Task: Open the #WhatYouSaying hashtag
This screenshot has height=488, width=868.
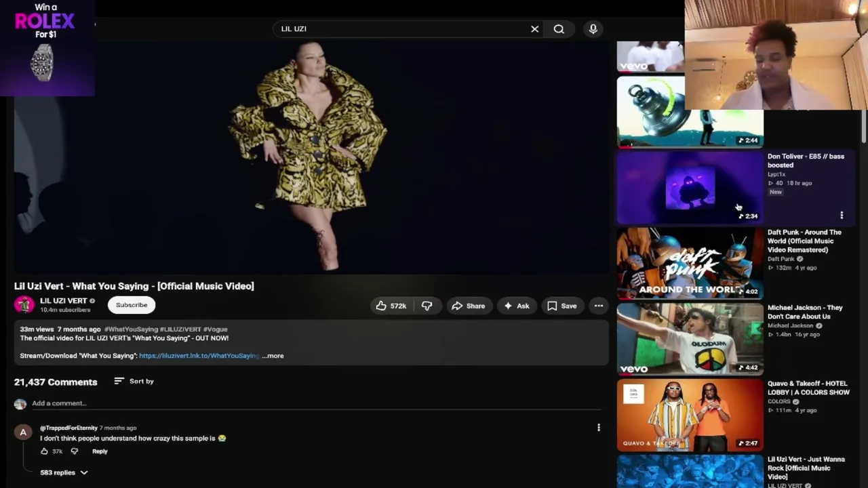Action: pos(131,329)
